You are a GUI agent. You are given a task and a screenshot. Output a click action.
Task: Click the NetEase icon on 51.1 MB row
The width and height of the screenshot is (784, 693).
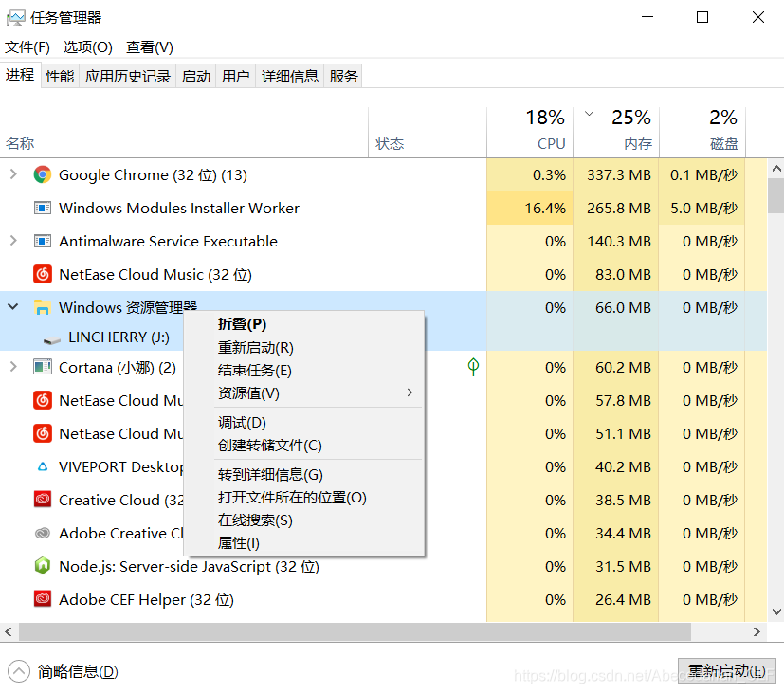click(x=43, y=433)
